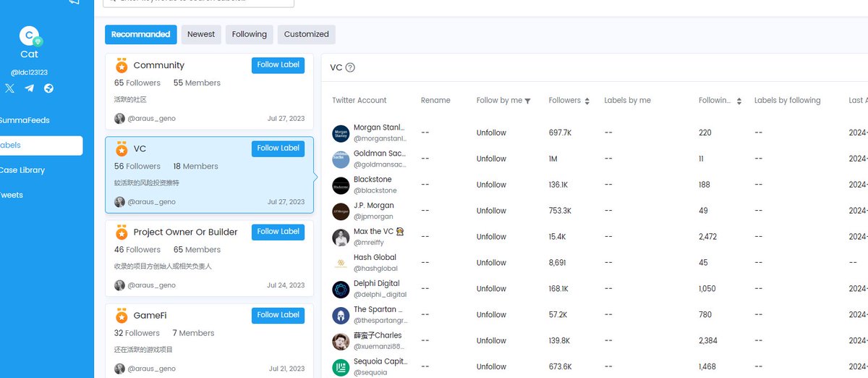Unfollow Blackstone

point(491,185)
